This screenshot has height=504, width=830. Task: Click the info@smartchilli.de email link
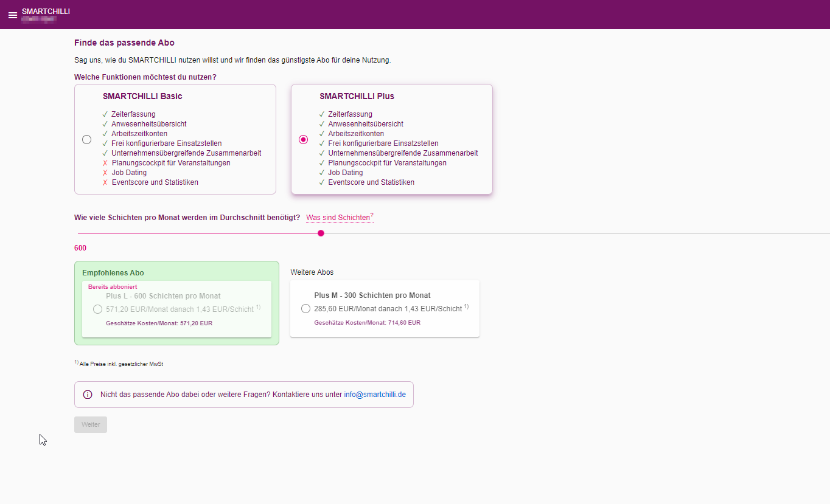pyautogui.click(x=375, y=395)
